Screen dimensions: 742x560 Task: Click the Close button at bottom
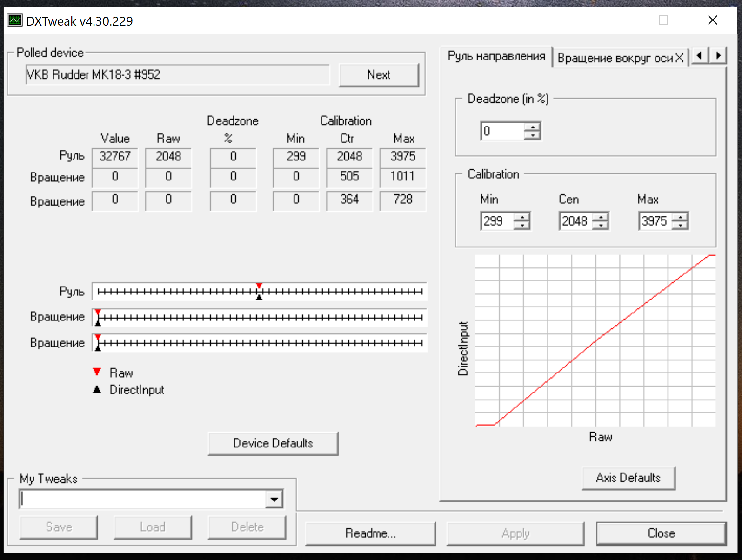661,533
